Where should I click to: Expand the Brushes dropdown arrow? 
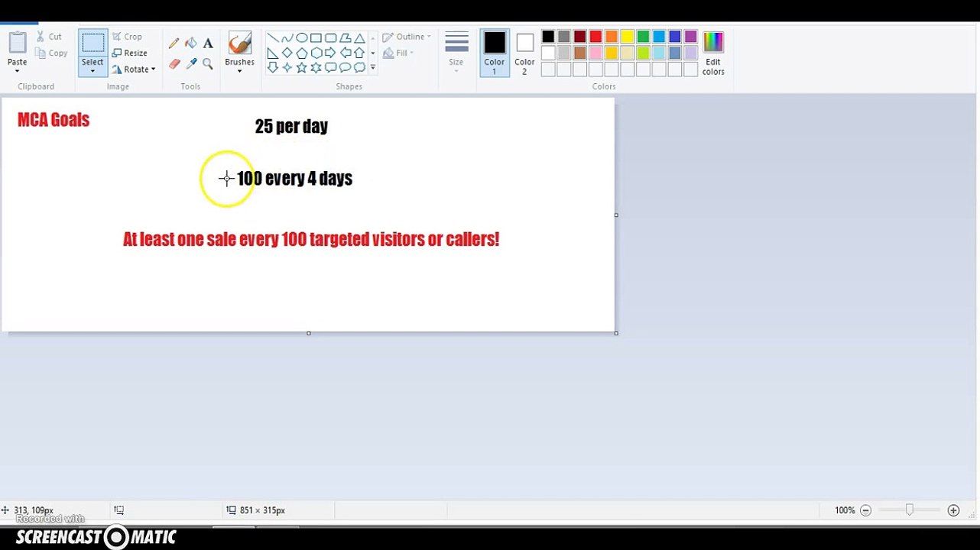(x=239, y=72)
